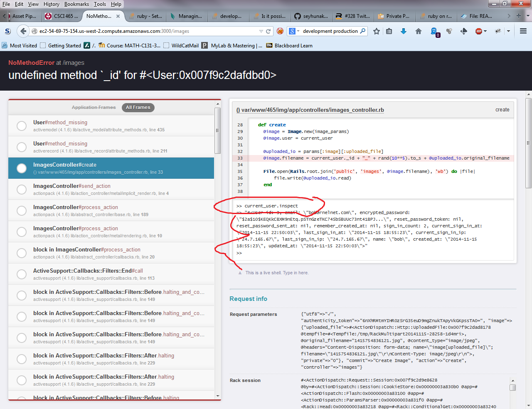Viewport: 532px width, 409px height.
Task: Open the Downloads arrow icon
Action: point(404,31)
